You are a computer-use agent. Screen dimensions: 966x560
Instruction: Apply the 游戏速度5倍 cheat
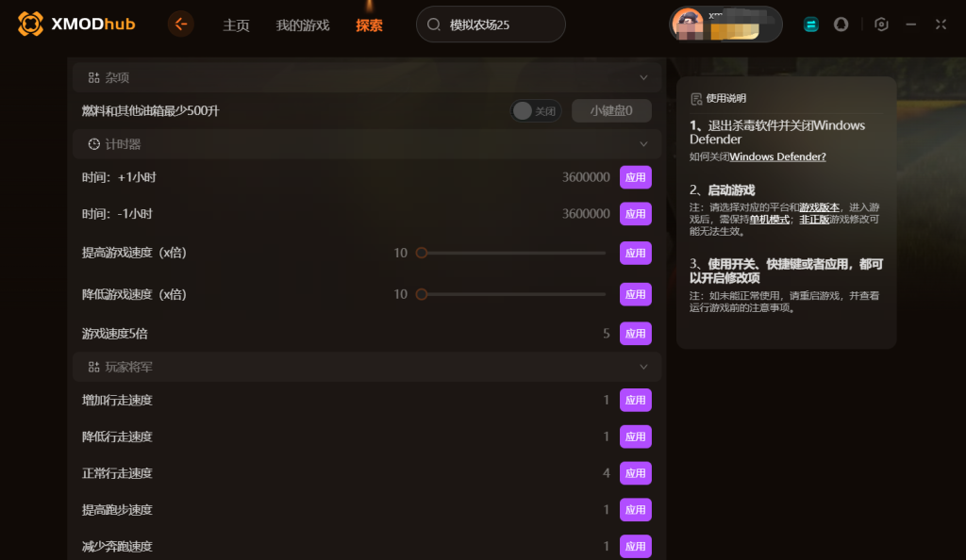[635, 334]
